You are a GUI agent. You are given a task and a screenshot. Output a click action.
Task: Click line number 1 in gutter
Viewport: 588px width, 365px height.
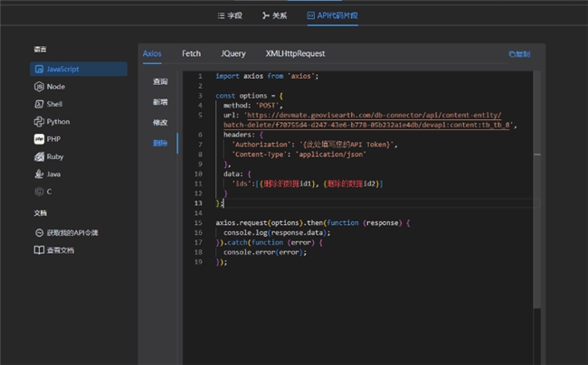tap(200, 77)
